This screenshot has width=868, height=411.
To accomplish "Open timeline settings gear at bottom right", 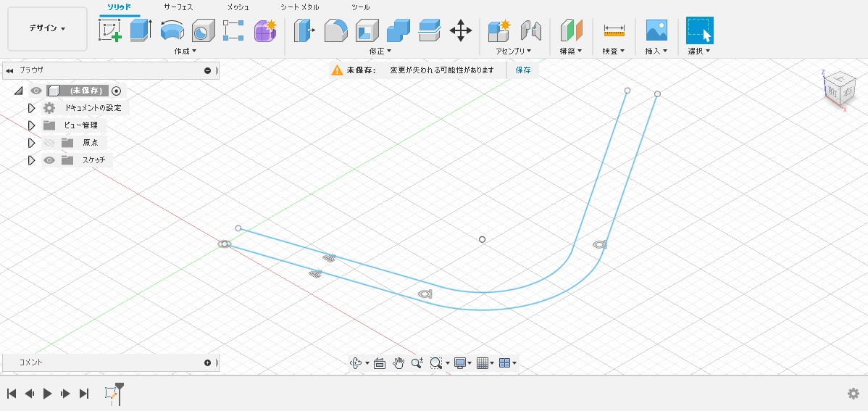I will [854, 394].
